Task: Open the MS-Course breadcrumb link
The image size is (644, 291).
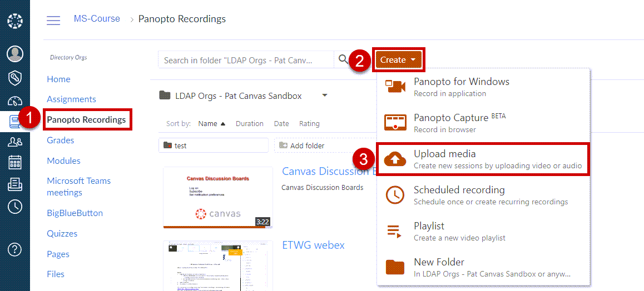Action: [x=97, y=19]
